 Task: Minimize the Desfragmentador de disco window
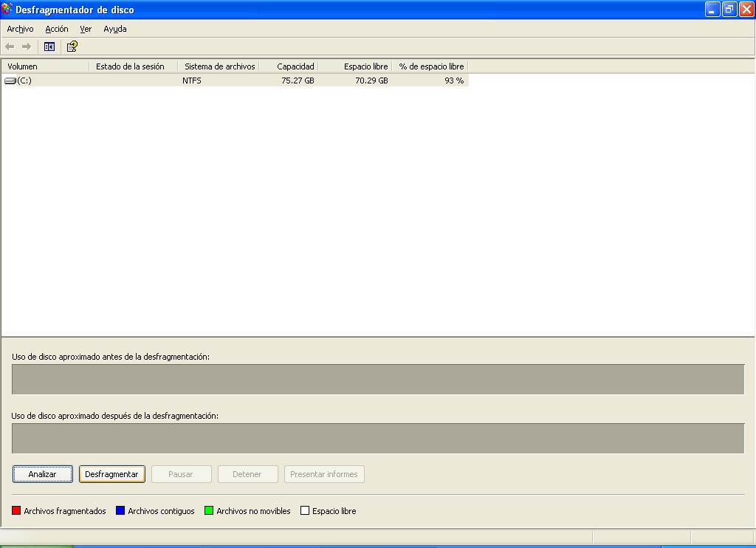(712, 9)
